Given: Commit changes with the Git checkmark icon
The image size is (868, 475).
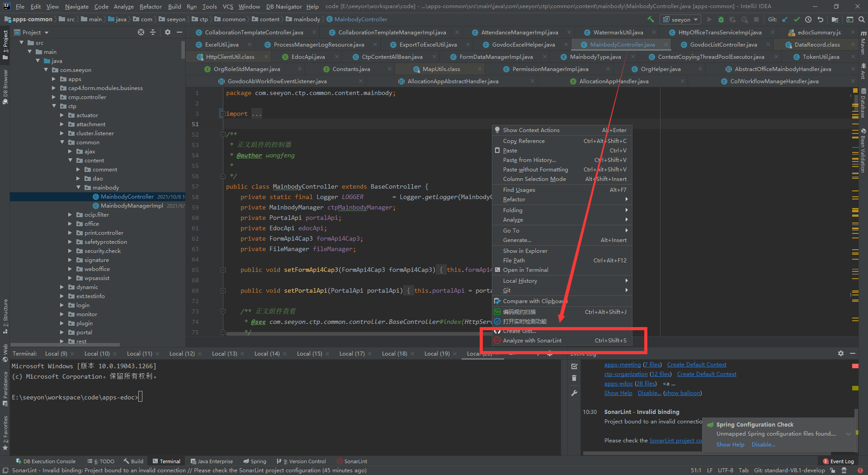Looking at the screenshot, I should coord(797,19).
